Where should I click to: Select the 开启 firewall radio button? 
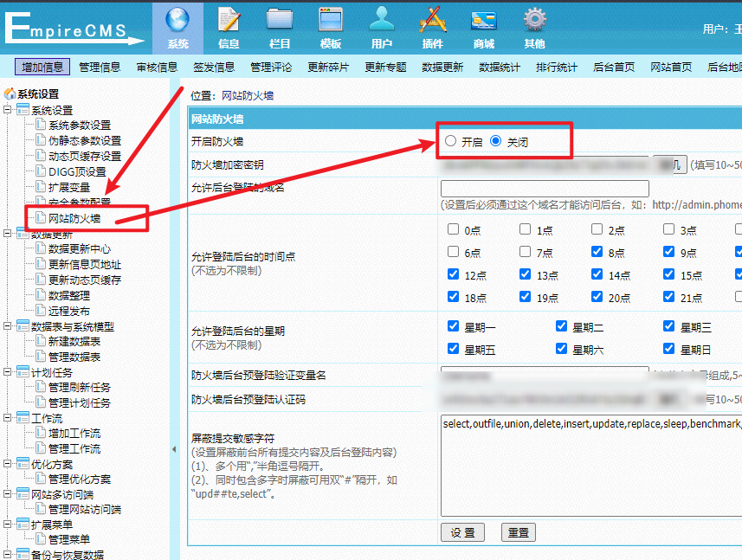pos(450,141)
